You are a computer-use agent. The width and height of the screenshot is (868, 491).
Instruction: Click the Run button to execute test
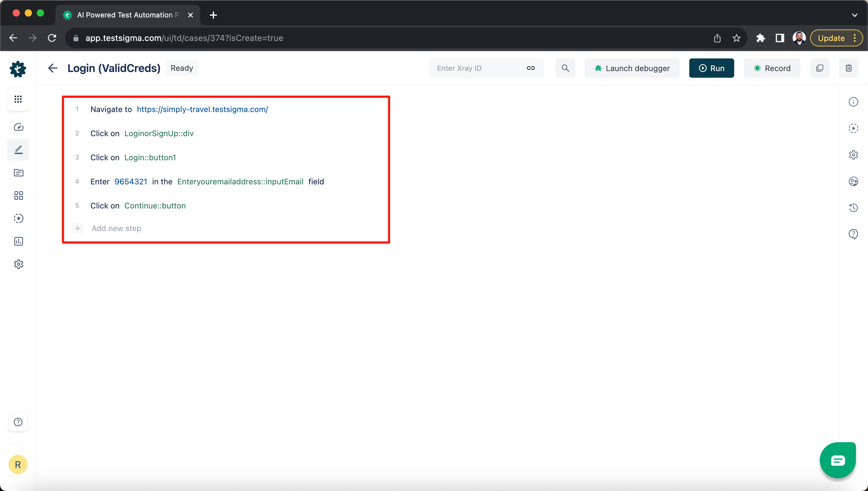[711, 68]
